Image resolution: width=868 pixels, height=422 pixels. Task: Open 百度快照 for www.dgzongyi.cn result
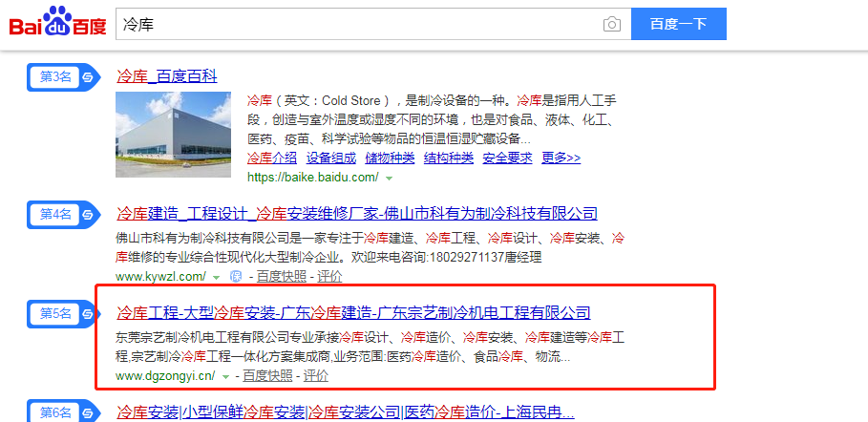[267, 375]
